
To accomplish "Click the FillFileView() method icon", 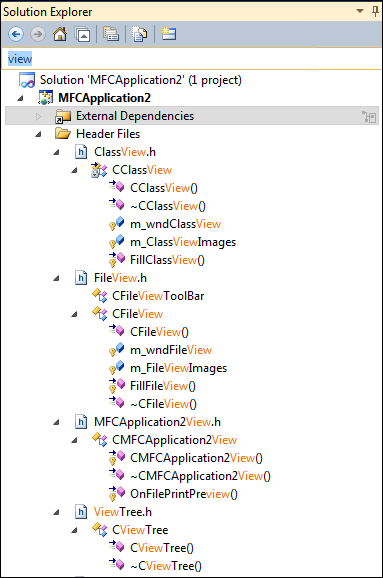I will 117,386.
